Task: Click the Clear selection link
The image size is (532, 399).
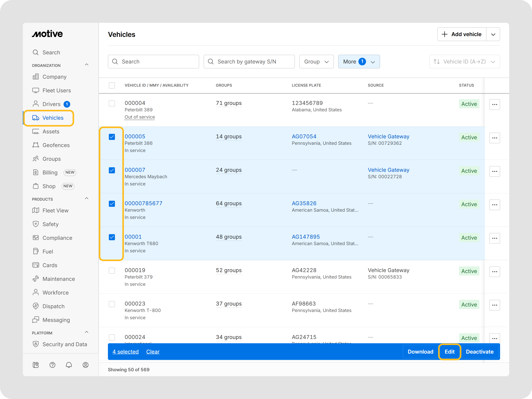Action: [x=153, y=352]
